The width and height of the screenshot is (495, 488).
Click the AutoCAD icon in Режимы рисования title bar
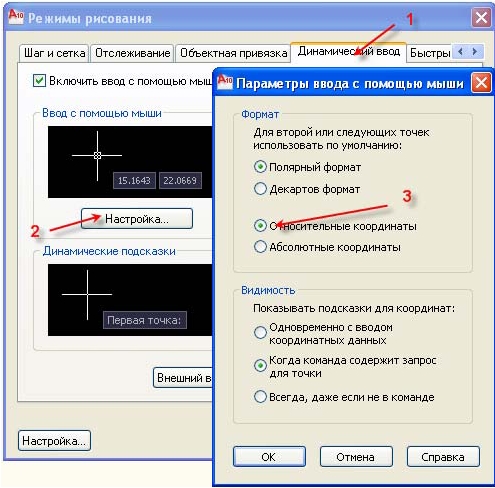pyautogui.click(x=16, y=17)
